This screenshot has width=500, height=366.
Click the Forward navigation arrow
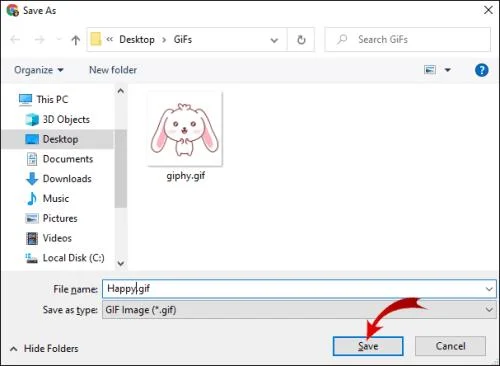click(40, 40)
